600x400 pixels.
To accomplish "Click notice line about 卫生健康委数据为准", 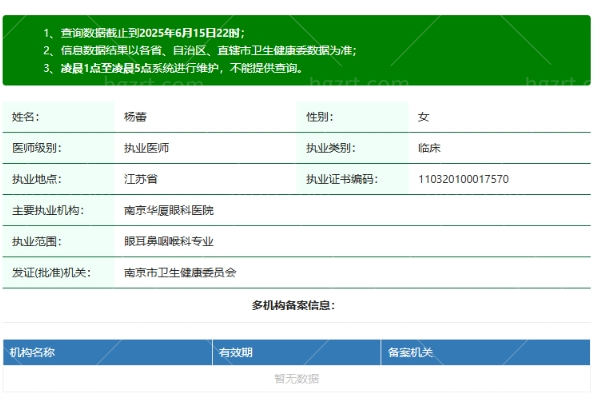I will coord(200,50).
